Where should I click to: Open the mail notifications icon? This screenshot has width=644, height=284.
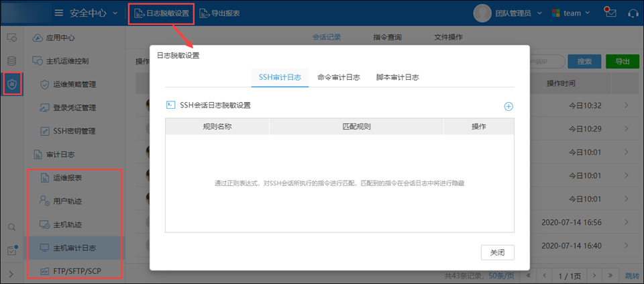[x=610, y=13]
